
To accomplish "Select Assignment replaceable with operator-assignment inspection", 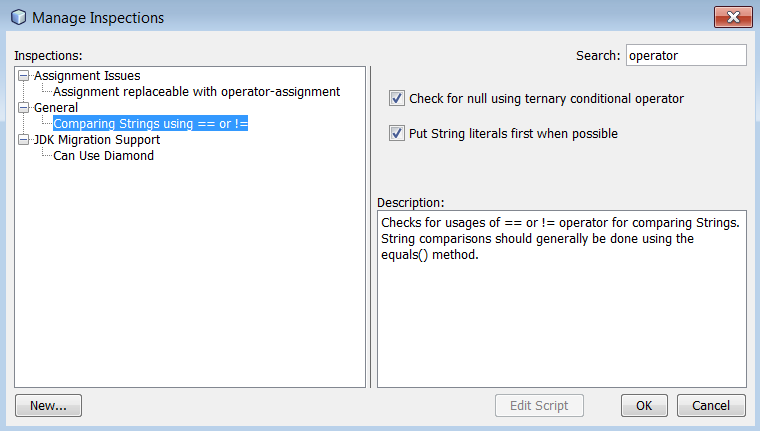I will [196, 91].
